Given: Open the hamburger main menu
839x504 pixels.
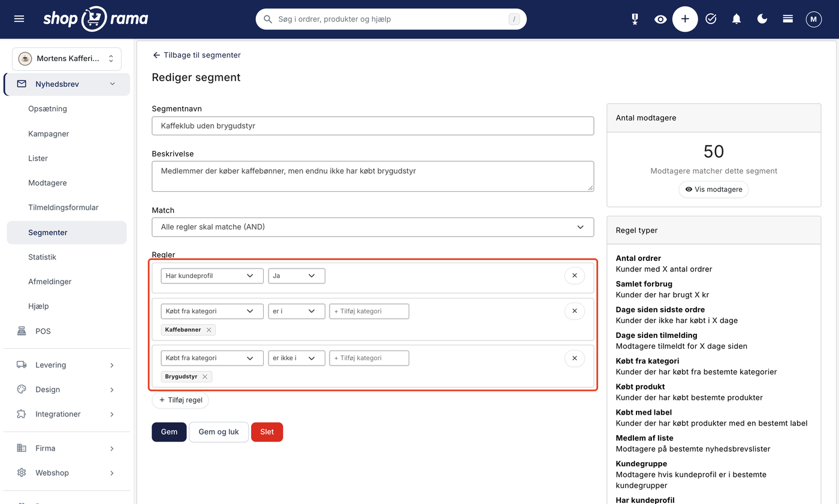Looking at the screenshot, I should 19,19.
